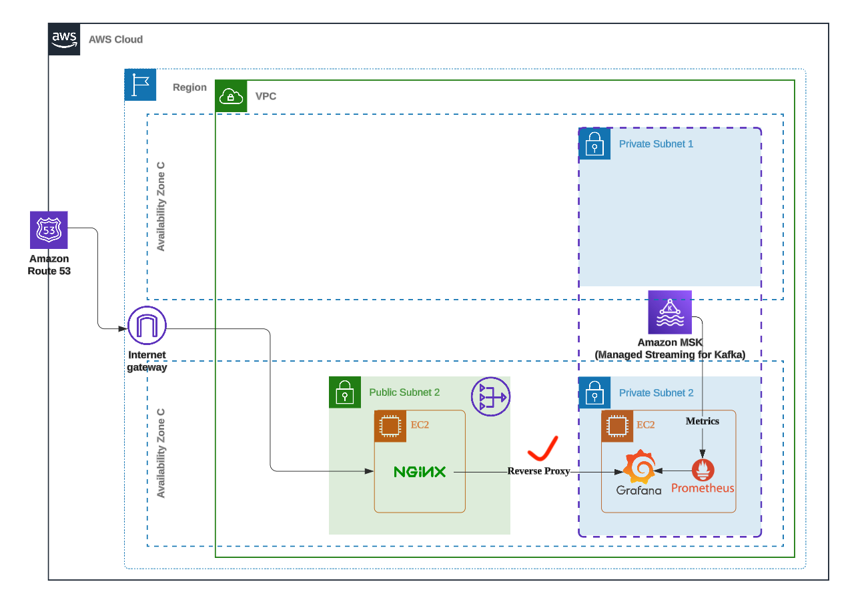
Task: Select the Grafana text label
Action: (639, 490)
